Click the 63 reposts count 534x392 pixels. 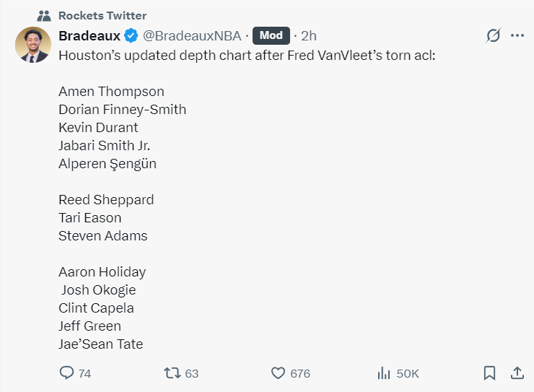click(x=191, y=373)
